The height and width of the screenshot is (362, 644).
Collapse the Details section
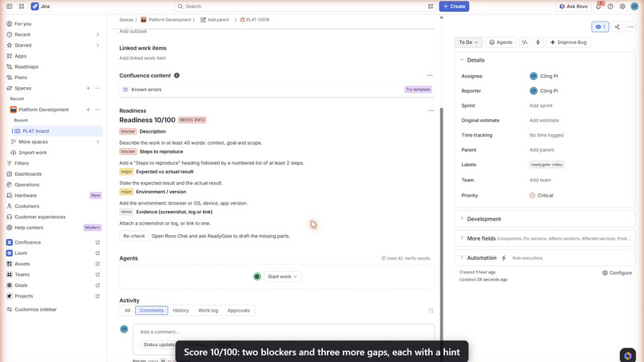click(x=462, y=60)
